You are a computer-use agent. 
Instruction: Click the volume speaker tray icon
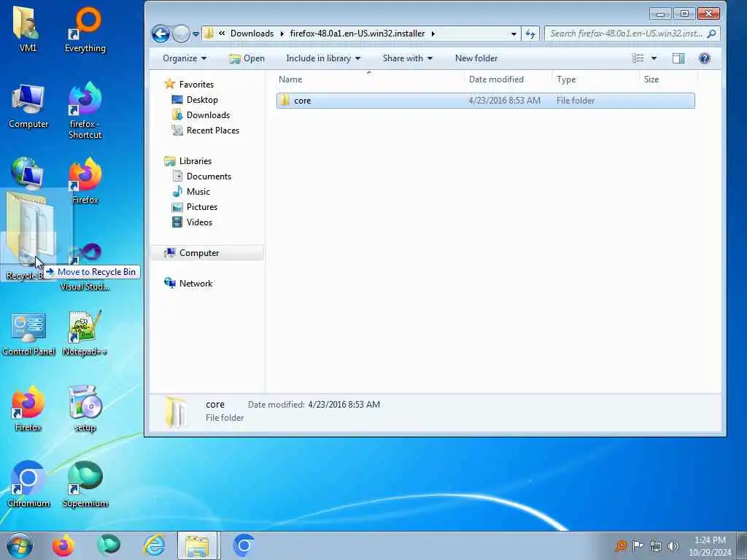673,546
